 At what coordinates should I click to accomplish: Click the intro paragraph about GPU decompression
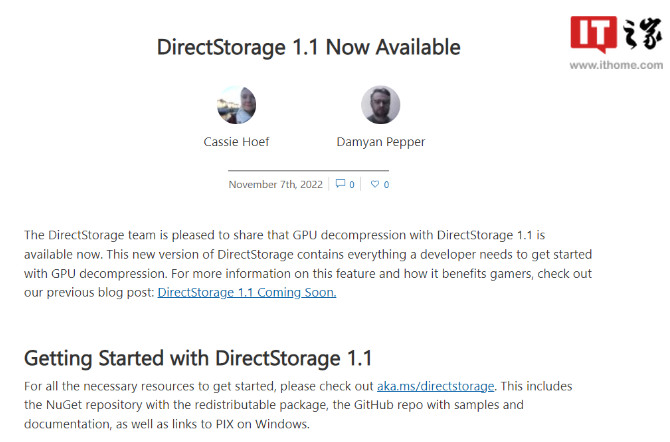[300, 253]
